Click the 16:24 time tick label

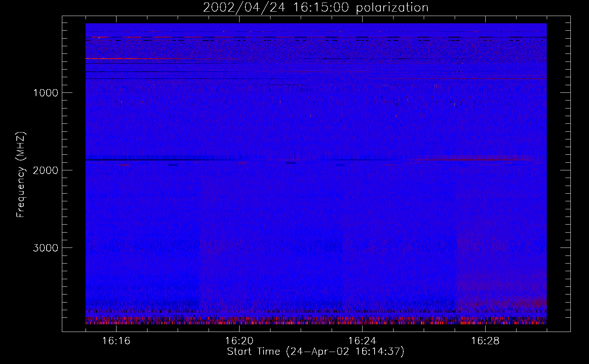click(x=362, y=341)
